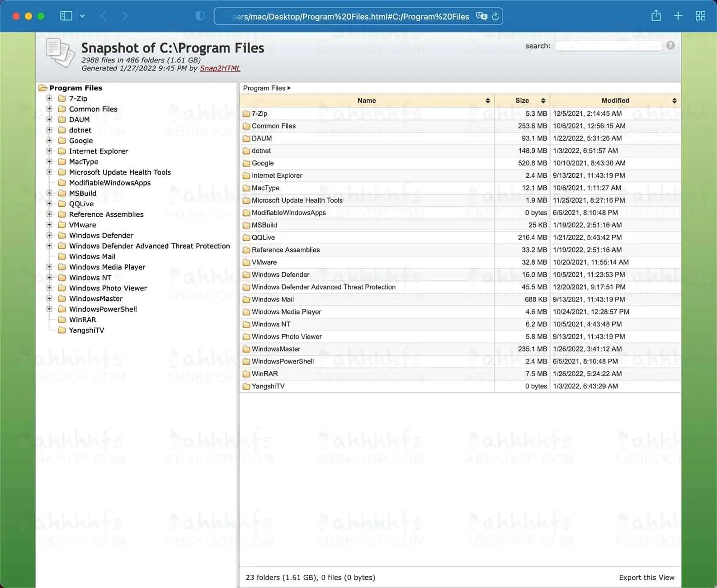Sort the list by Size column
Viewport: 717px width, 588px height.
coord(522,100)
